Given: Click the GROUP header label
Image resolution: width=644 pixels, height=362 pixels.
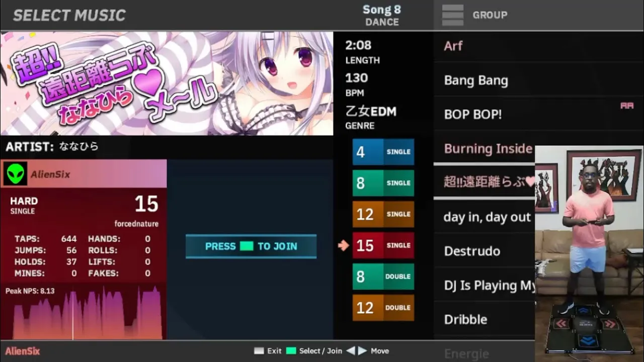Looking at the screenshot, I should tap(490, 15).
